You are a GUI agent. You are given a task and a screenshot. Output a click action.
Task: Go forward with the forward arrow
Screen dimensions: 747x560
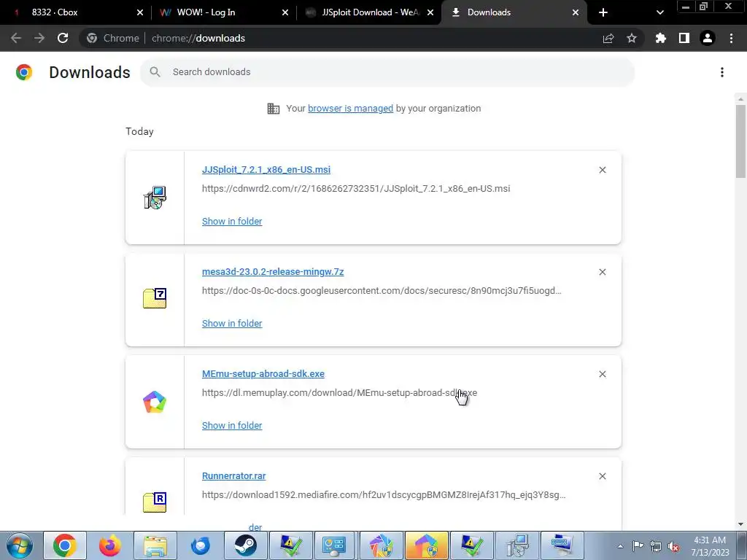[39, 38]
